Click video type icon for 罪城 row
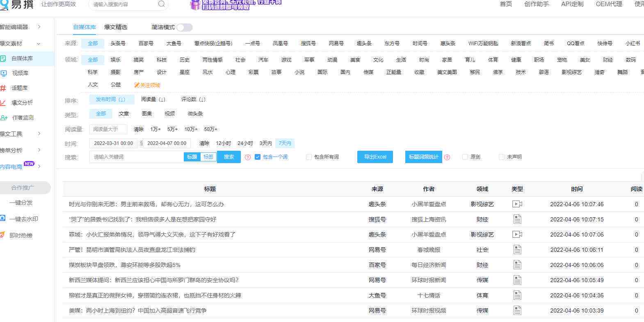644x322 pixels. tap(517, 235)
